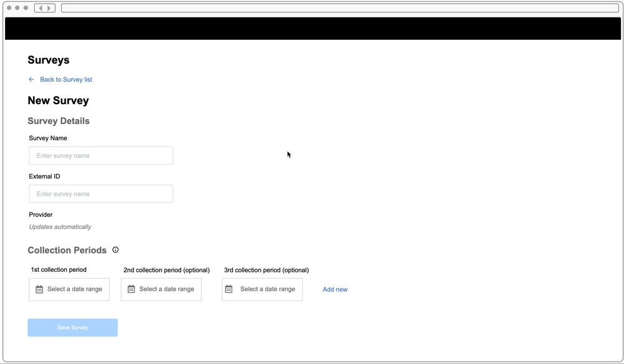This screenshot has width=624, height=364.
Task: Open the 2nd collection period date range picker
Action: point(161,289)
